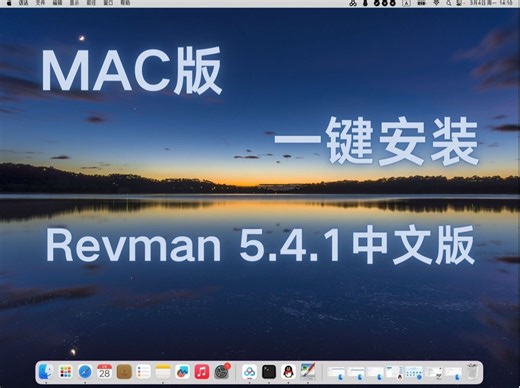
Task: Open the 帮助 (Help) menu
Action: 125,3
